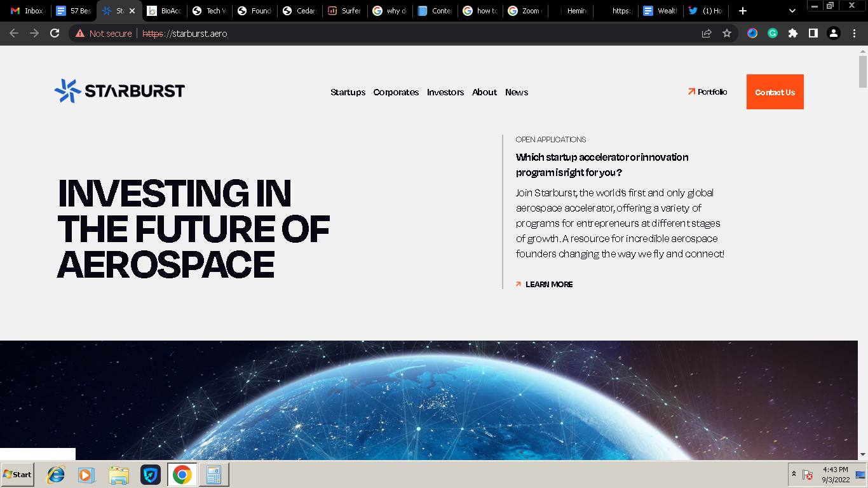The width and height of the screenshot is (868, 488).
Task: Click the colorful round extension icon beside Grammarly
Action: [x=752, y=34]
